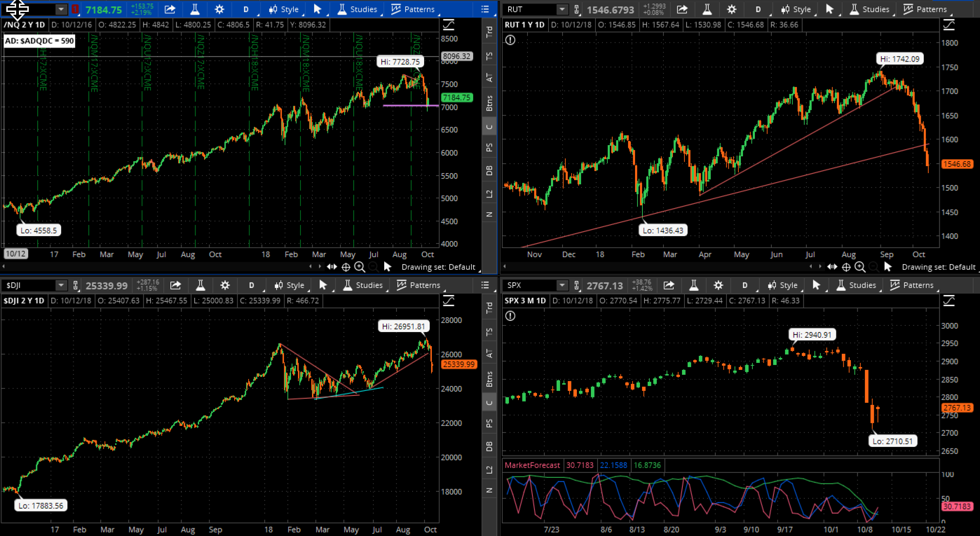The image size is (980, 536).
Task: Click the AD: $ADQDC = 590 label
Action: point(39,41)
